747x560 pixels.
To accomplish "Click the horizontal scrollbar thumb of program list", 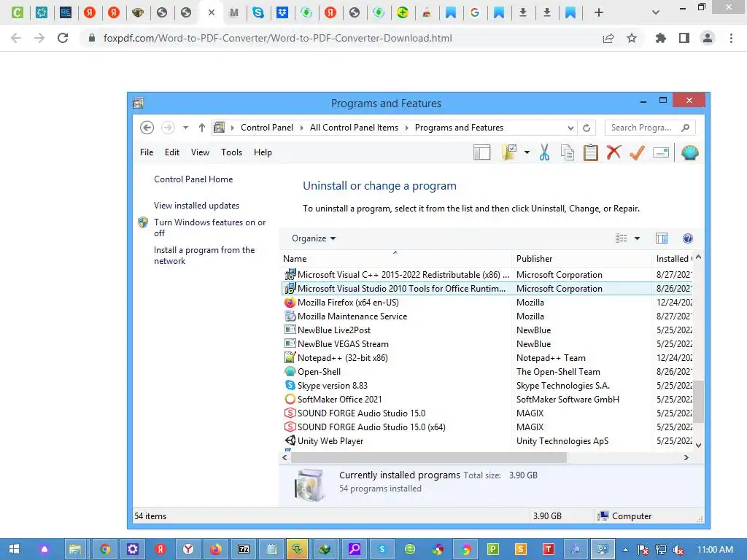I will click(429, 458).
